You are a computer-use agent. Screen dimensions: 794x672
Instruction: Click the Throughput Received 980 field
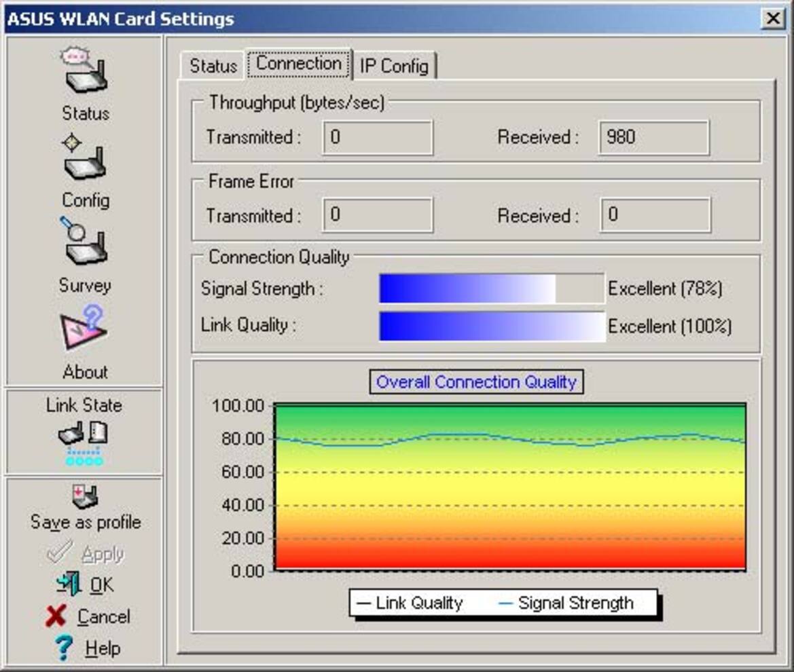tap(653, 137)
